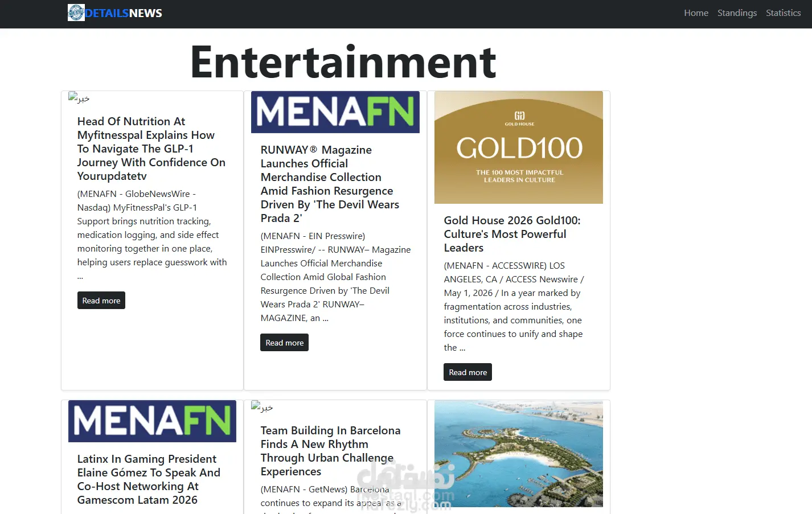The height and width of the screenshot is (514, 812).
Task: Click the DETAILSNEWS brand name
Action: 124,13
